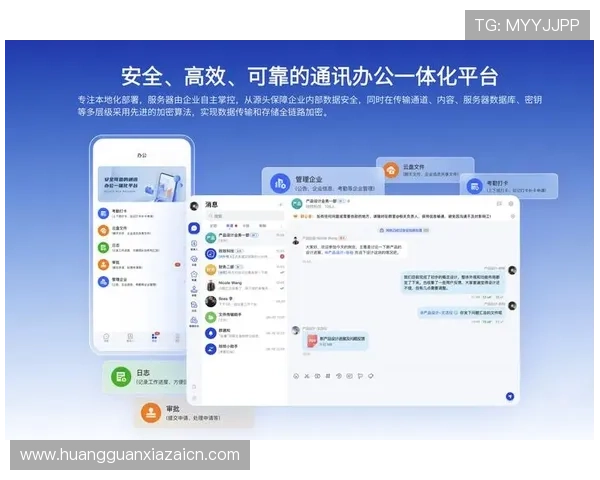Click the floating 考勤打卡 card icon

[475, 186]
